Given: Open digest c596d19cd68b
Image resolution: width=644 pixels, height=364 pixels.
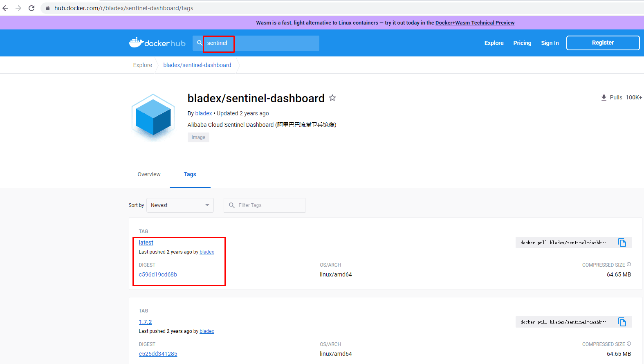Looking at the screenshot, I should [158, 274].
